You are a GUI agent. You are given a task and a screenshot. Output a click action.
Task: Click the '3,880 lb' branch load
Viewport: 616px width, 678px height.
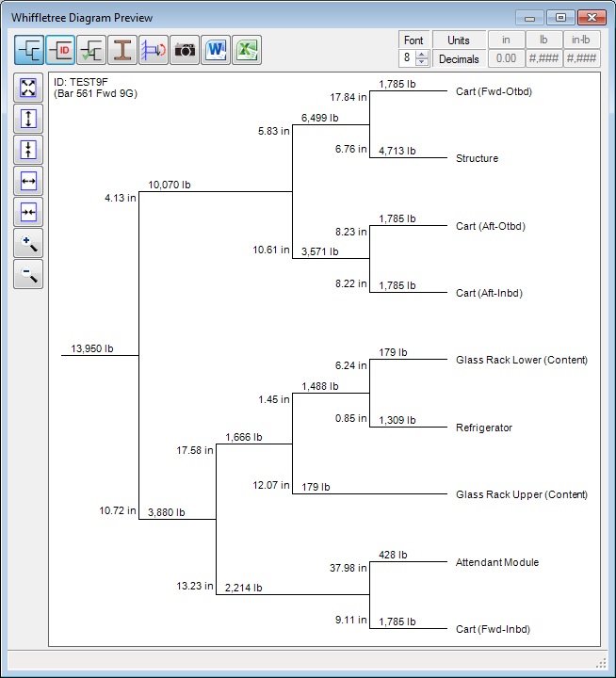(167, 512)
